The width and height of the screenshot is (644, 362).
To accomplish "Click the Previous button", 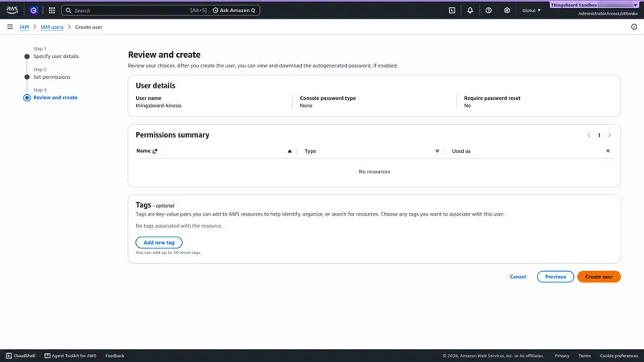I will 555,277.
